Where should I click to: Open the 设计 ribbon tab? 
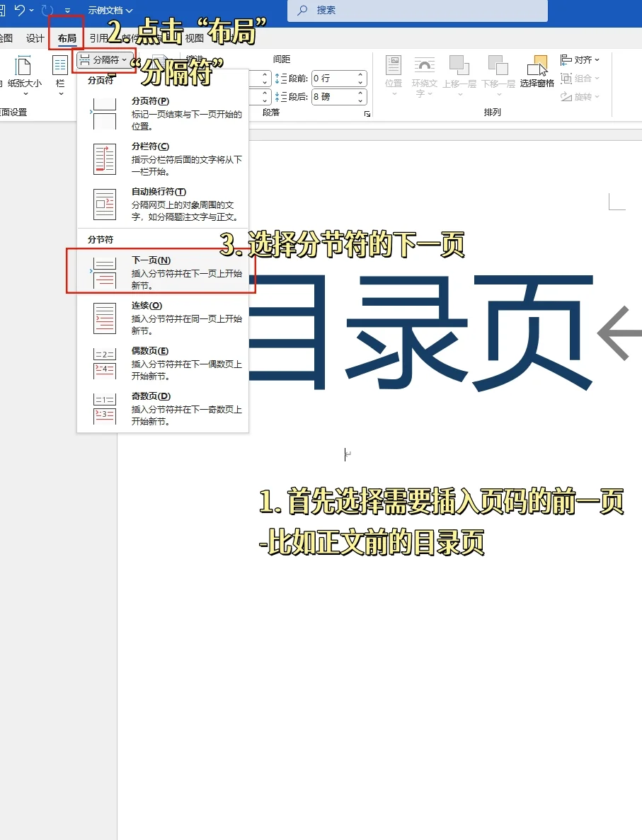[35, 39]
